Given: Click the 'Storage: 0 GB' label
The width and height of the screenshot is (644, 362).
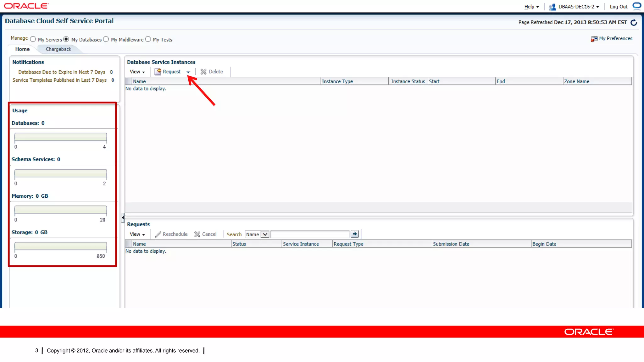Looking at the screenshot, I should click(x=30, y=232).
